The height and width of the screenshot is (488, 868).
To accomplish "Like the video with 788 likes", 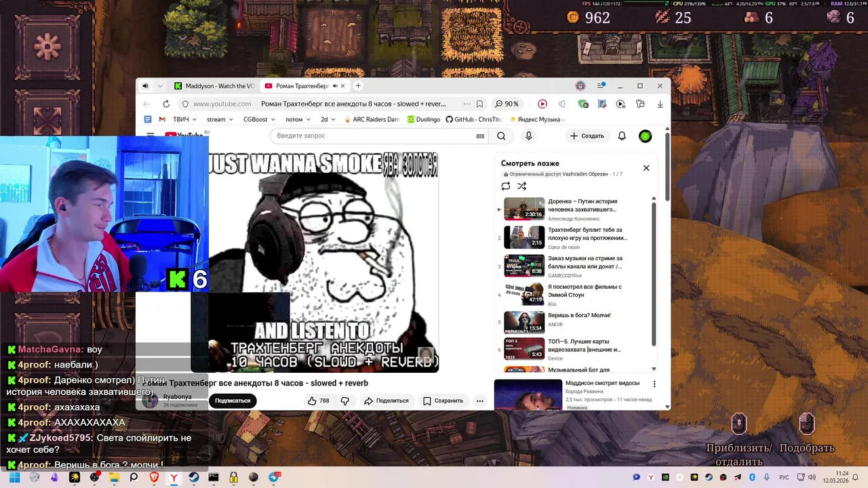I will click(x=319, y=401).
